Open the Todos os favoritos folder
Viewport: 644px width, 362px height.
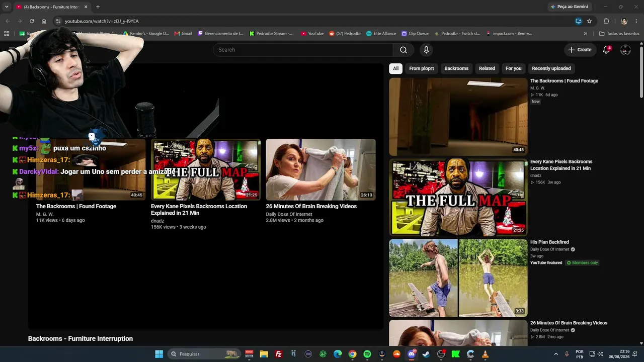pyautogui.click(x=619, y=34)
